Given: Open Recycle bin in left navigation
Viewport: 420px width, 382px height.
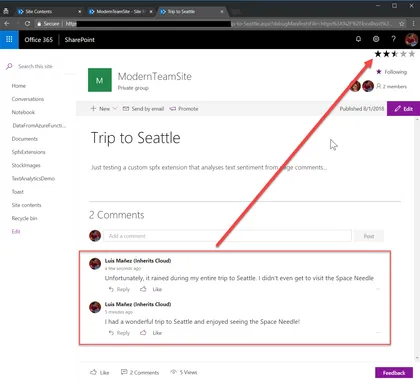Looking at the screenshot, I should 24,218.
